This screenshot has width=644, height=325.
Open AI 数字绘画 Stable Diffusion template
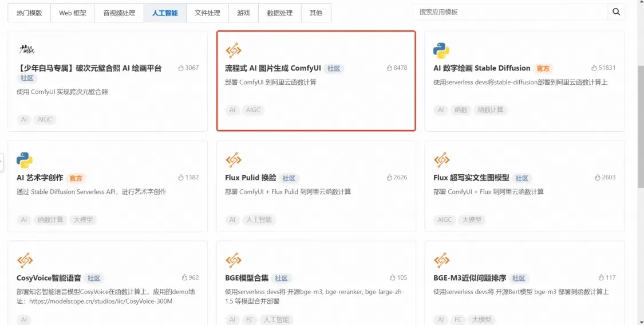(482, 68)
